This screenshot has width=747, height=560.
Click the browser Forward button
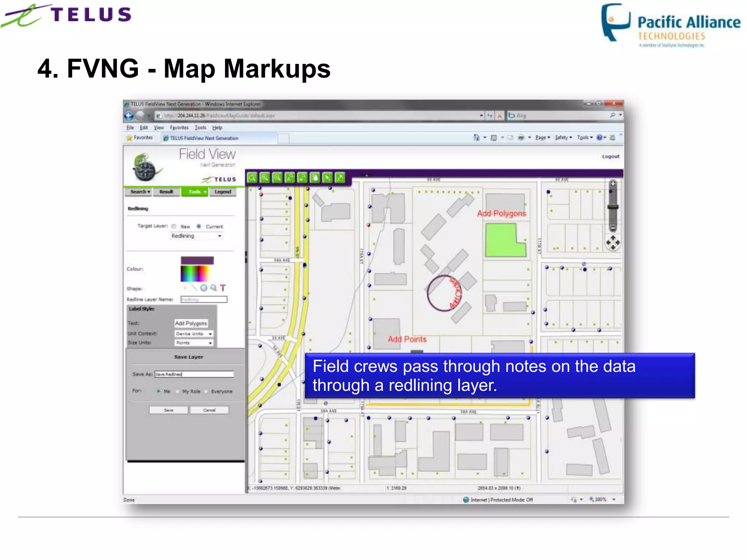pyautogui.click(x=140, y=116)
